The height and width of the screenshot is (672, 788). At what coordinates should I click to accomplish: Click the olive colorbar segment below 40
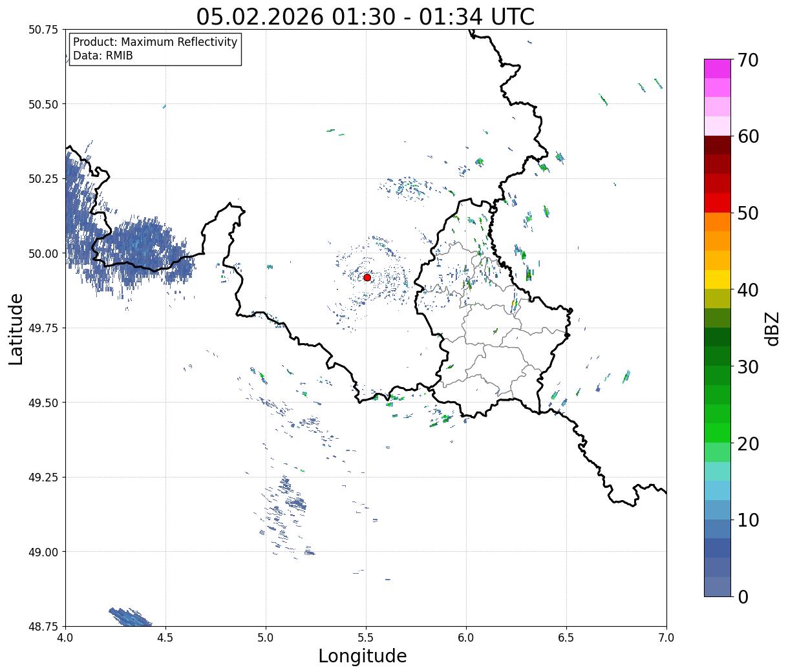pos(718,299)
